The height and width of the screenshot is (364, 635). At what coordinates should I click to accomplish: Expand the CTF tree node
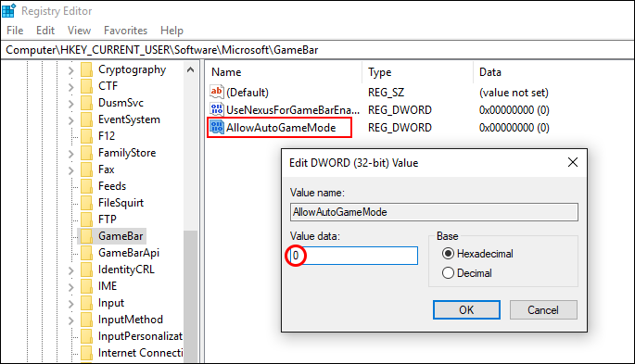point(70,87)
